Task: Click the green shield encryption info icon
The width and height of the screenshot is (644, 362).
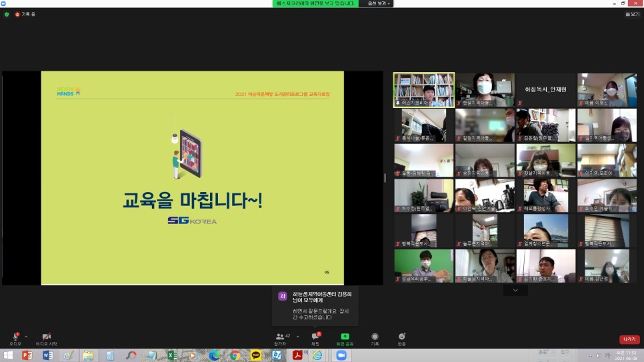Action: 7,15
